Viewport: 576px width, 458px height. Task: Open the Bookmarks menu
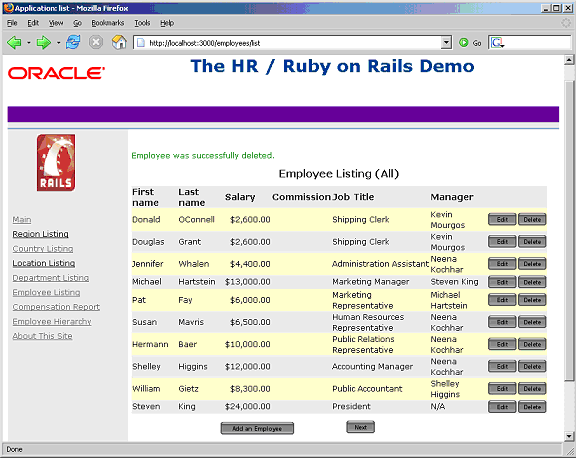click(x=108, y=23)
